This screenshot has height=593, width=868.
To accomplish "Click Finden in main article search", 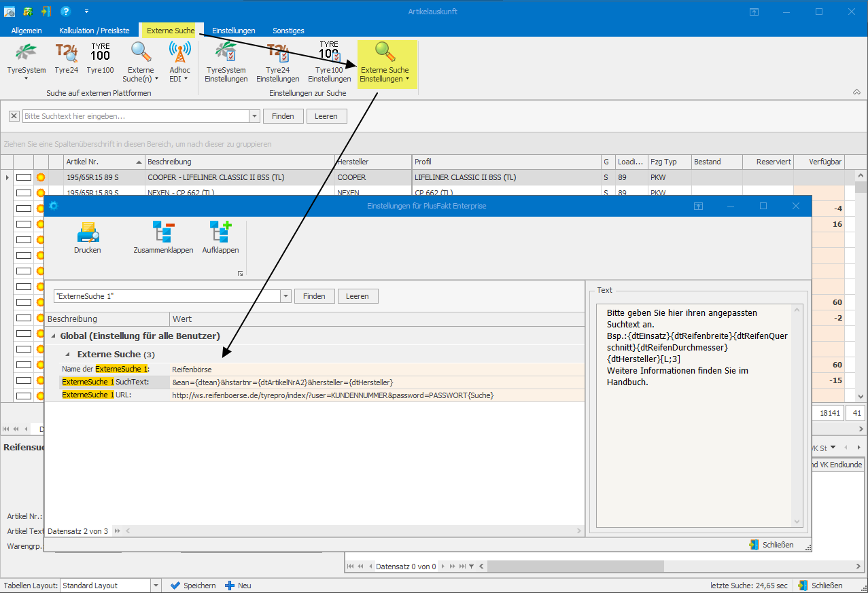I will (283, 116).
